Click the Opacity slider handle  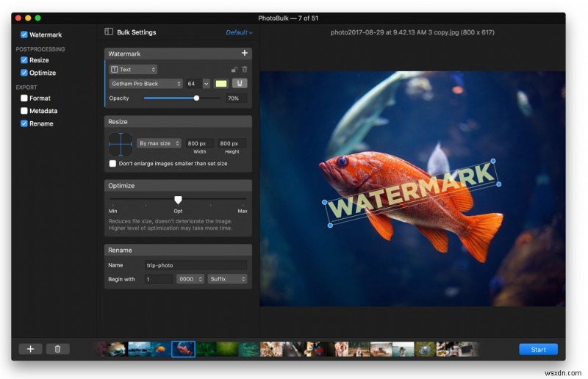click(196, 98)
